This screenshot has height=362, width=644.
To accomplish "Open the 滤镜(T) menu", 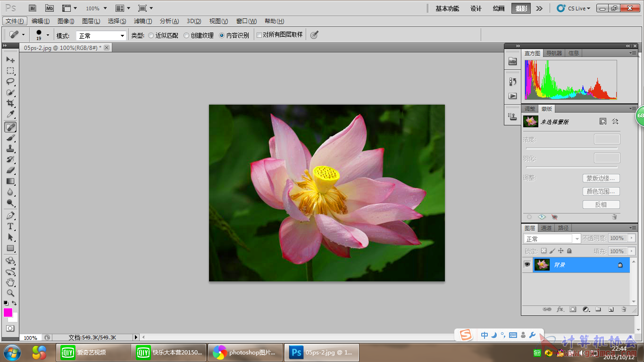I will pos(143,21).
